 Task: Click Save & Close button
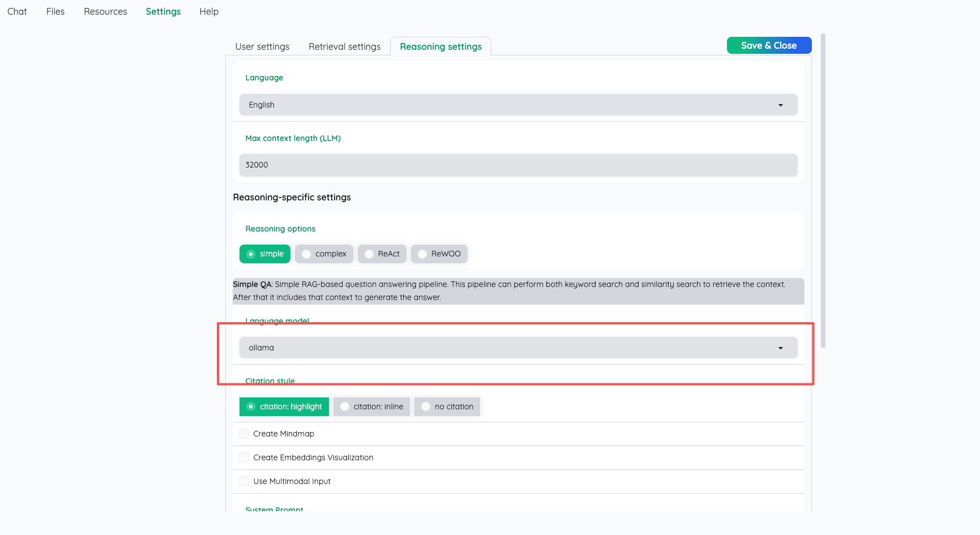[768, 45]
